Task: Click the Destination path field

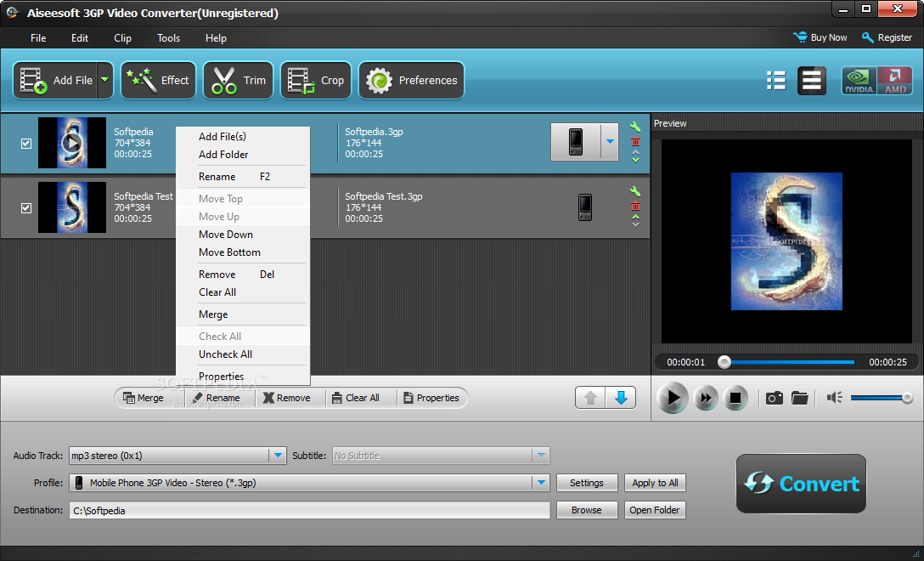Action: 309,510
